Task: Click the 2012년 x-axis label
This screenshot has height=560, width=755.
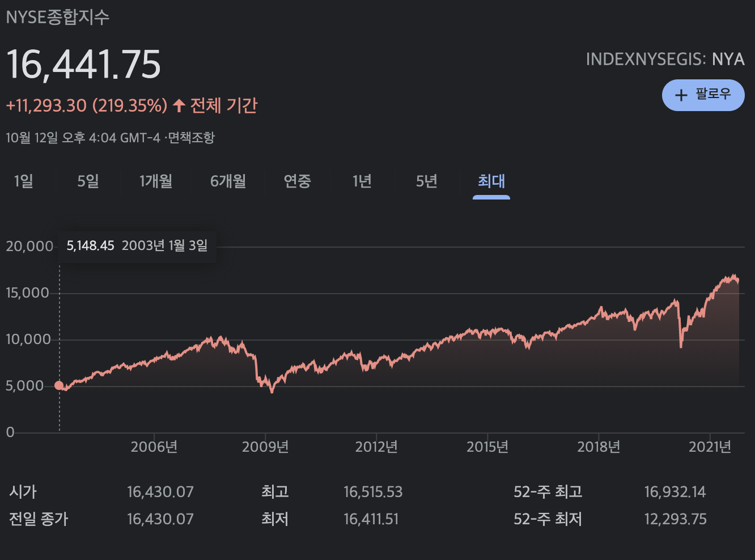Action: (376, 447)
